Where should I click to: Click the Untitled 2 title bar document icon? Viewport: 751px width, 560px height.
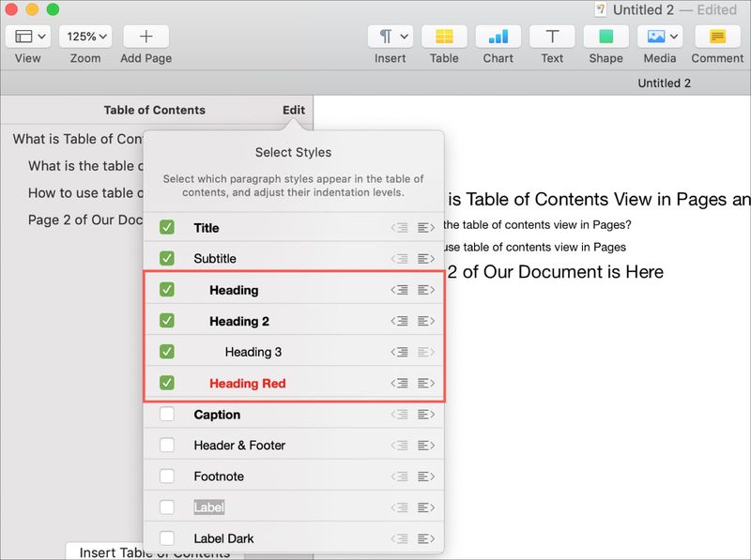[601, 9]
